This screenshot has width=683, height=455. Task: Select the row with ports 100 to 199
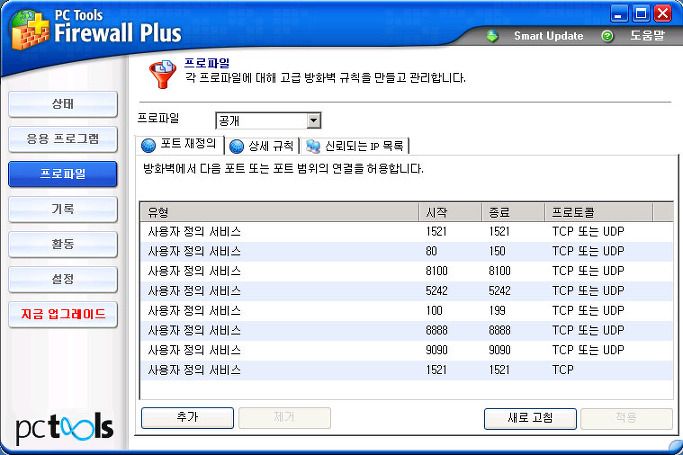[x=406, y=311]
